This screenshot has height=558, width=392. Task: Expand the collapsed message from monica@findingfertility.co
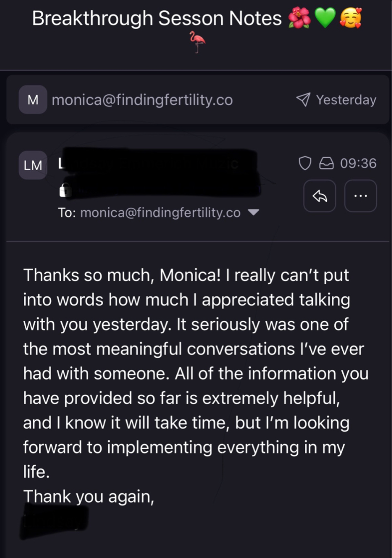(x=188, y=99)
